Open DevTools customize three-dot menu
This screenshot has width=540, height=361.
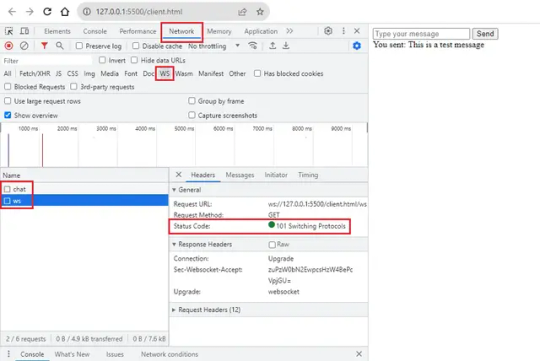343,31
